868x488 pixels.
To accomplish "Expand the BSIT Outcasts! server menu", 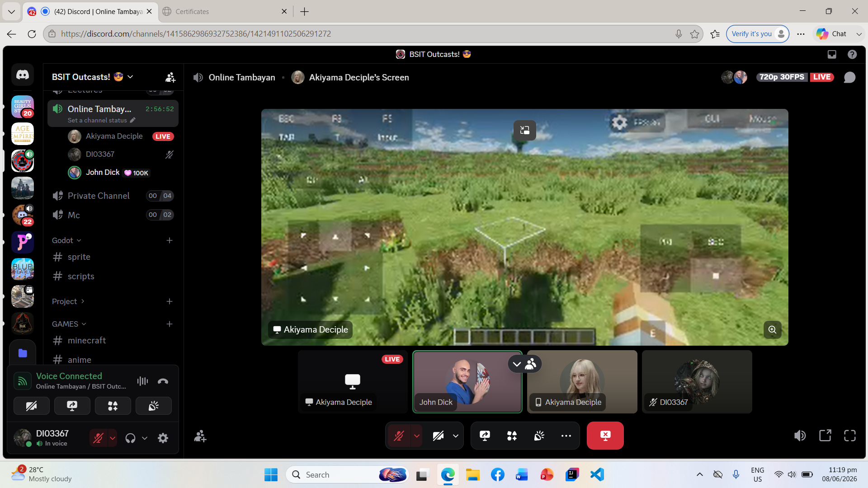I will [x=93, y=77].
